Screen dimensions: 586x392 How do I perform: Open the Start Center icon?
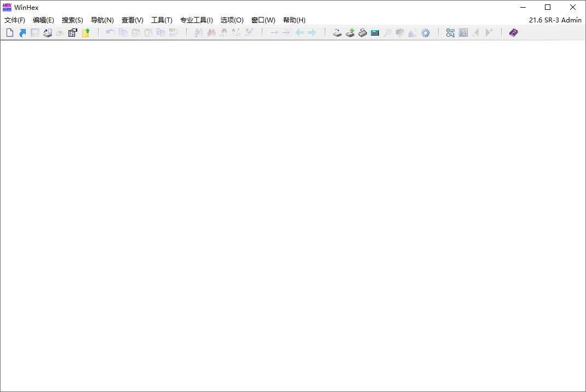point(450,32)
